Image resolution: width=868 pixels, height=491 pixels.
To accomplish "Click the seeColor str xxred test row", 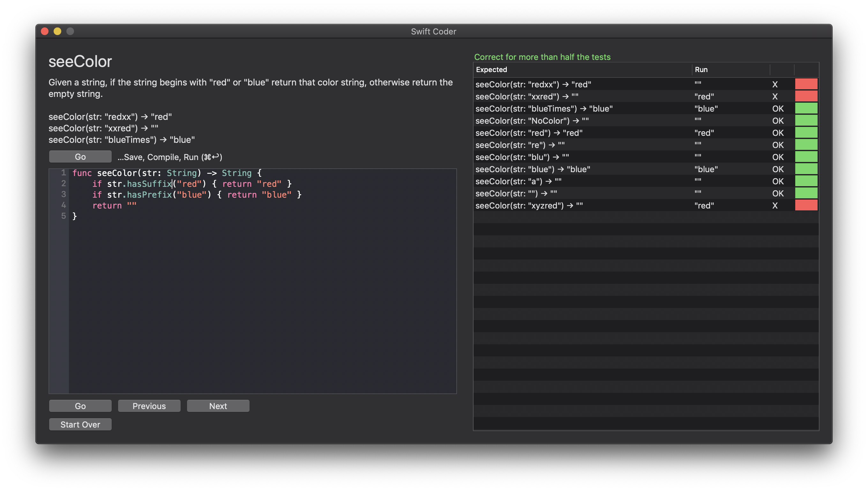I will (x=646, y=97).
